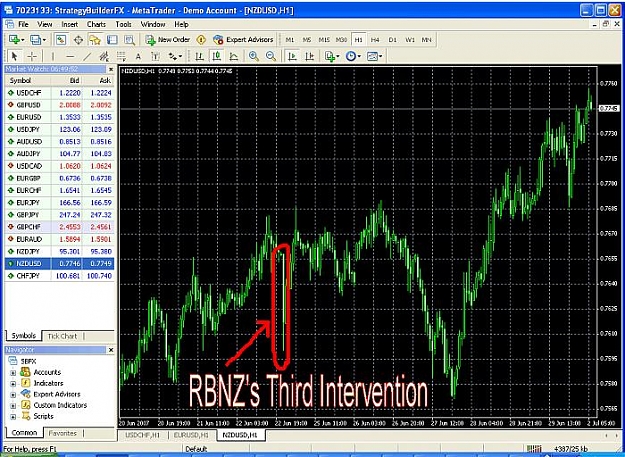Open the Arrows drawing dropdown
Screen dimensions: 625x457
tap(175, 56)
